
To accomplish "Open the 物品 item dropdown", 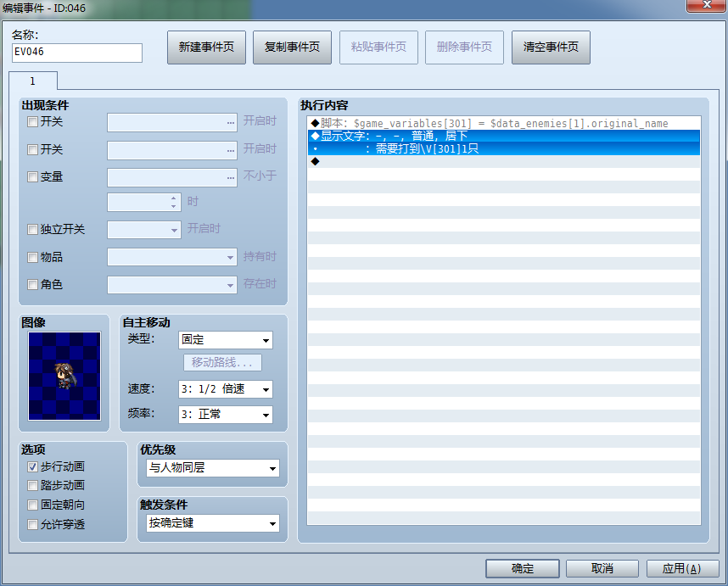I will tap(172, 257).
